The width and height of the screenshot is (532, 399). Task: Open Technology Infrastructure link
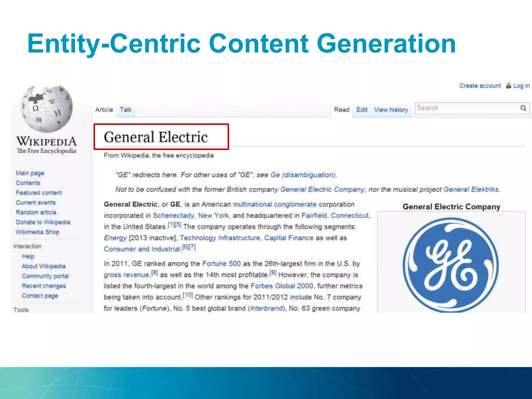coord(220,238)
